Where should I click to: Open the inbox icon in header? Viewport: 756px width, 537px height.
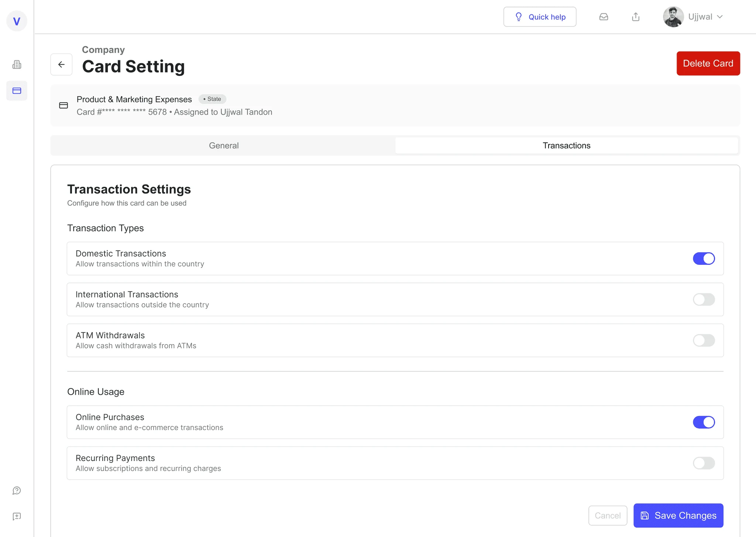click(x=604, y=17)
